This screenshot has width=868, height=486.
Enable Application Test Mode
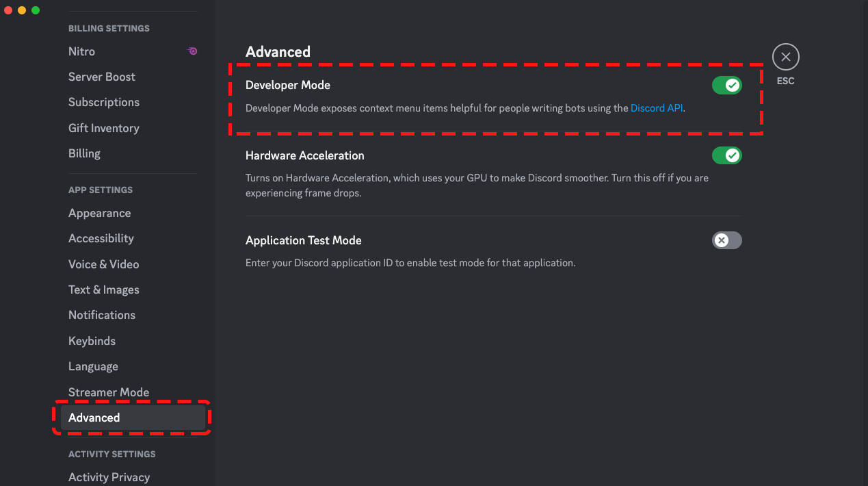(x=726, y=240)
